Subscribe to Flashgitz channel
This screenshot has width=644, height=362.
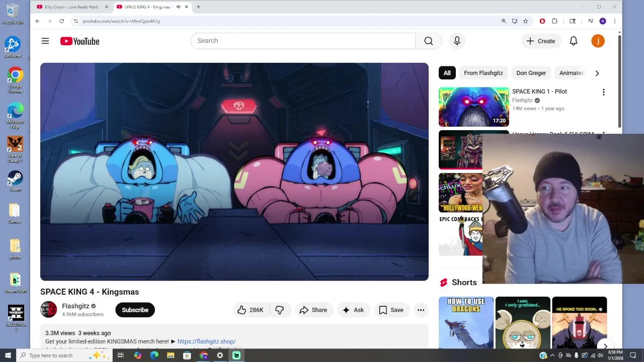[x=135, y=310]
